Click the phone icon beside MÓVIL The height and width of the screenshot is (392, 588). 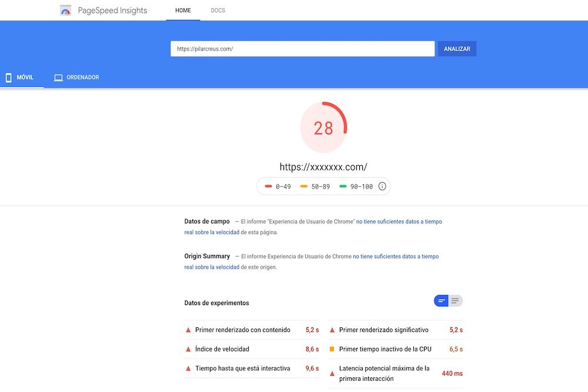[9, 77]
